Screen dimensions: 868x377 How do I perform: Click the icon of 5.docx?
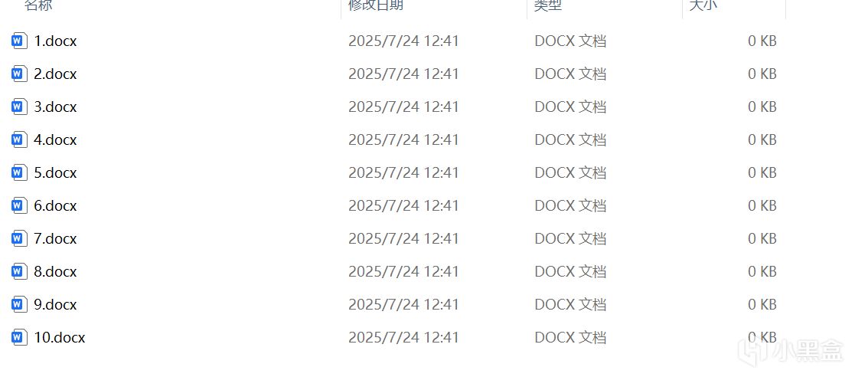tap(19, 173)
